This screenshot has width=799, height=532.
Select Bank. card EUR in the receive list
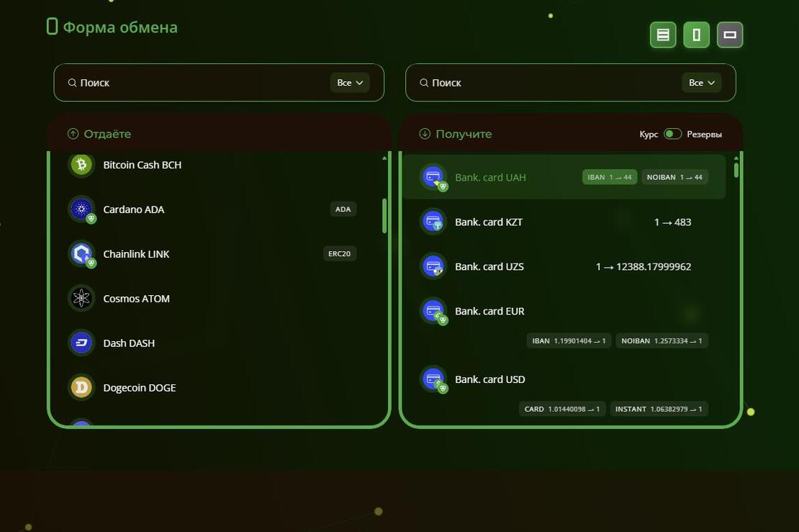(x=489, y=311)
